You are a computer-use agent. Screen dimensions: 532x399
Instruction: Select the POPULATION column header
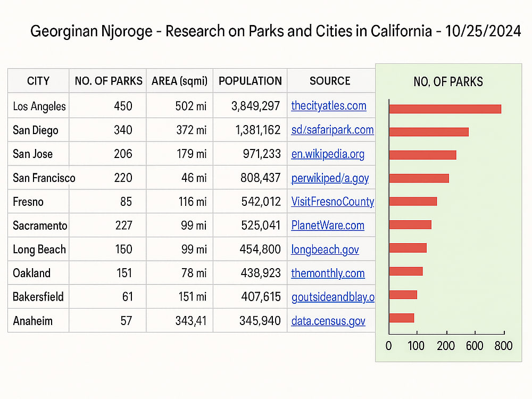tap(250, 81)
